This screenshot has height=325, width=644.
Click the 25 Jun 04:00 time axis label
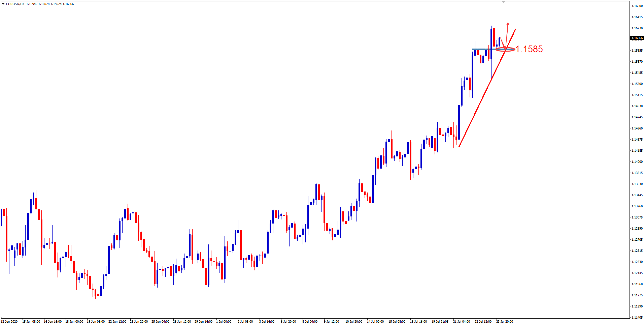pyautogui.click(x=160, y=322)
